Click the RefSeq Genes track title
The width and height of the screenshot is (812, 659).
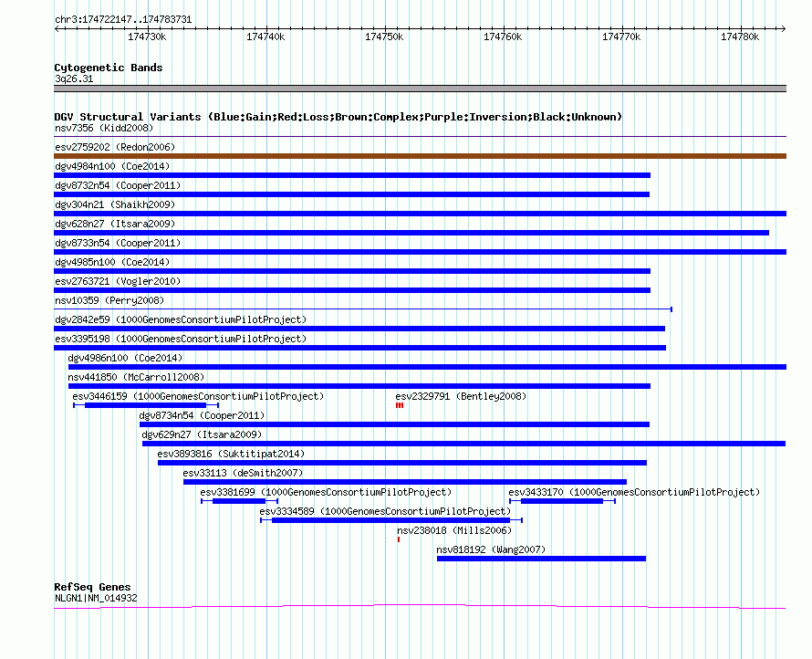tap(92, 587)
